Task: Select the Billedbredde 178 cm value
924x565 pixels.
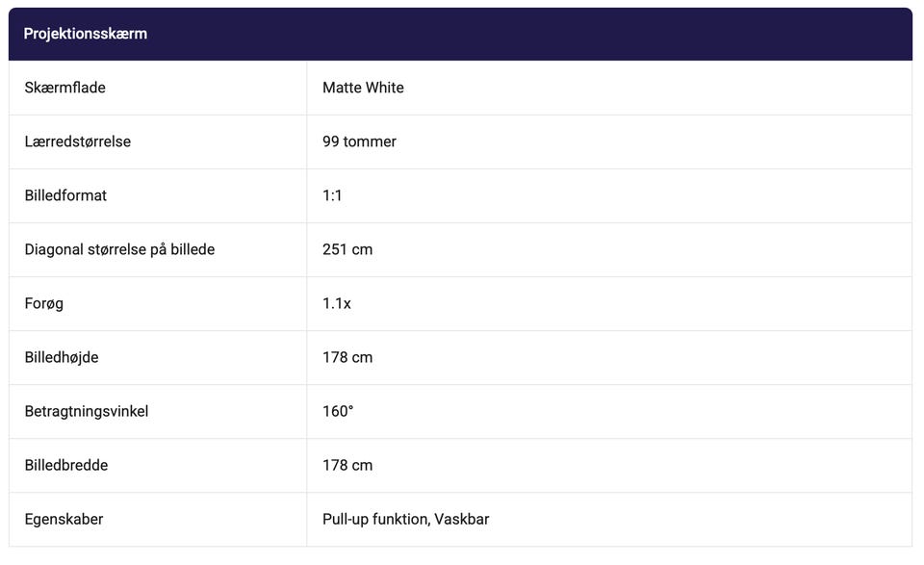Action: (347, 465)
